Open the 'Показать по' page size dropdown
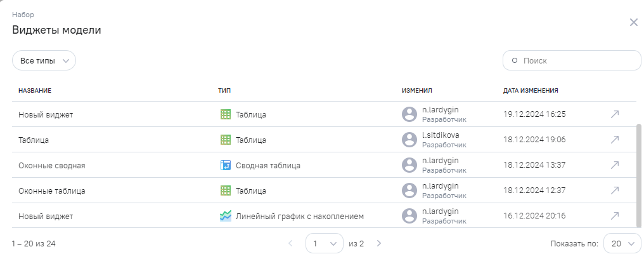The width and height of the screenshot is (644, 254). [x=622, y=243]
